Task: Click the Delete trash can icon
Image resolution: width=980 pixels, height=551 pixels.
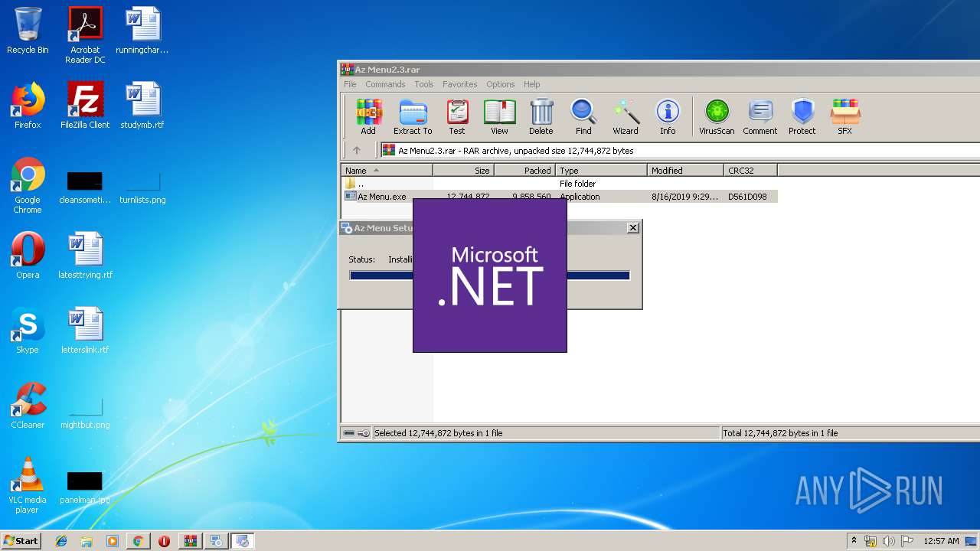Action: [x=541, y=117]
